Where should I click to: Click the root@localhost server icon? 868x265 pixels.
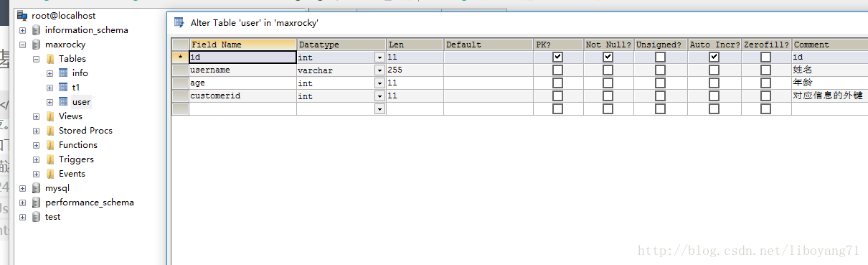click(x=22, y=15)
